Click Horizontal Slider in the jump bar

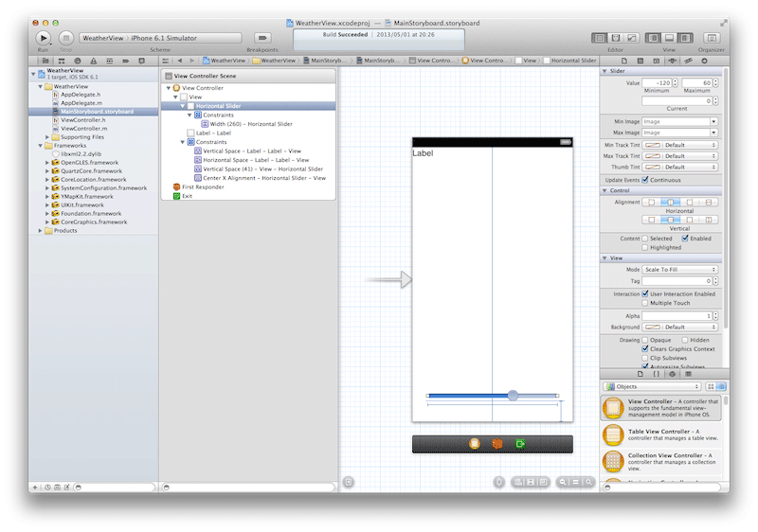(x=569, y=61)
